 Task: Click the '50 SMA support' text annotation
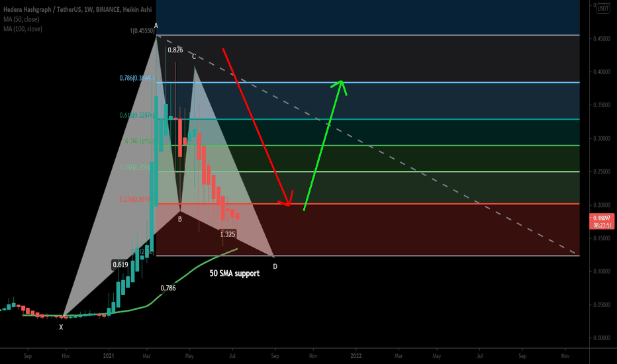pos(234,273)
